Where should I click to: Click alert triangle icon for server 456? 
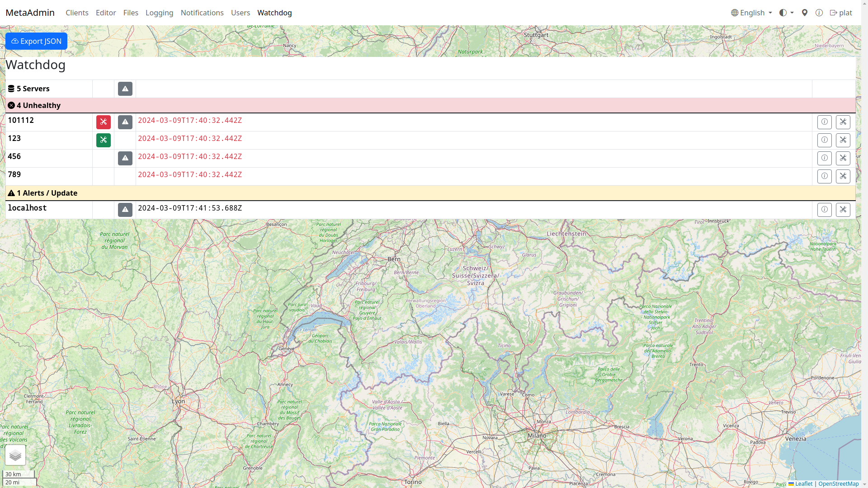coord(125,158)
